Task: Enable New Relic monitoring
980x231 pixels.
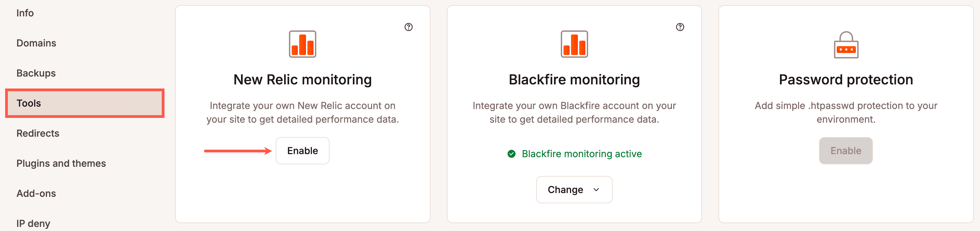Action: tap(302, 150)
